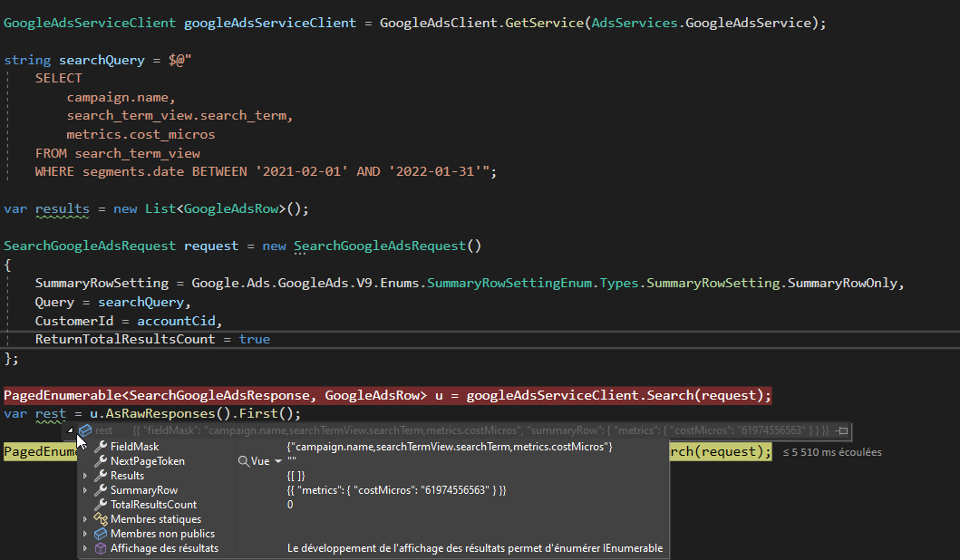Screen dimensions: 960x560
Task: Click the icon beside Membres statiques
Action: tap(102, 519)
